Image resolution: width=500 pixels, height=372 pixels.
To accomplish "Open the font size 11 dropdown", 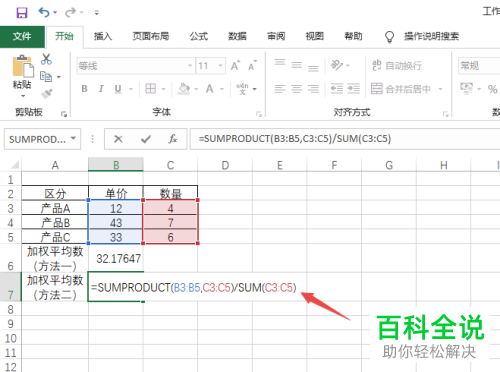I will [220, 65].
